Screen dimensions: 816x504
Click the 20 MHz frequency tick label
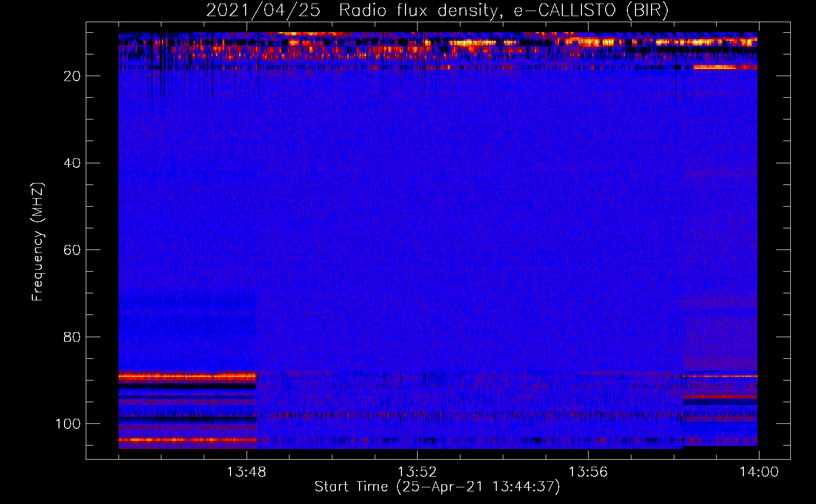coord(72,76)
